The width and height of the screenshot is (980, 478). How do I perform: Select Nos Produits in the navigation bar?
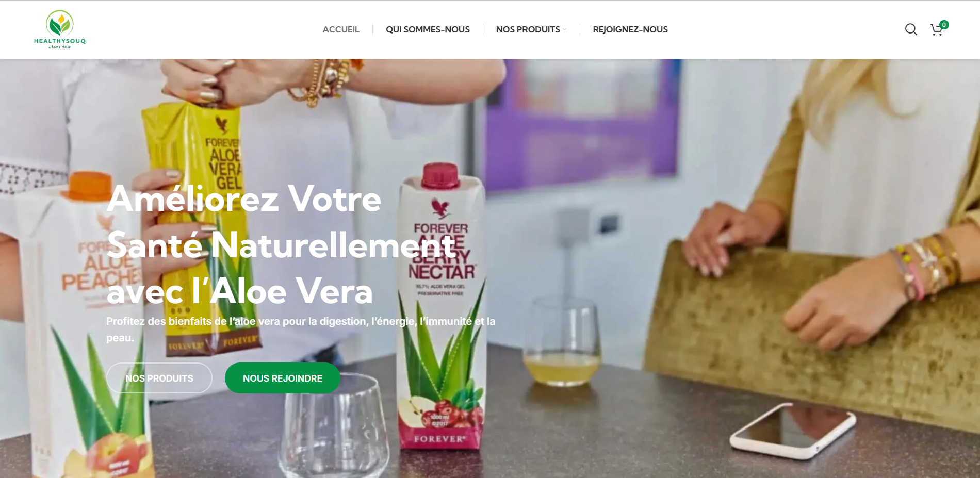click(x=528, y=29)
